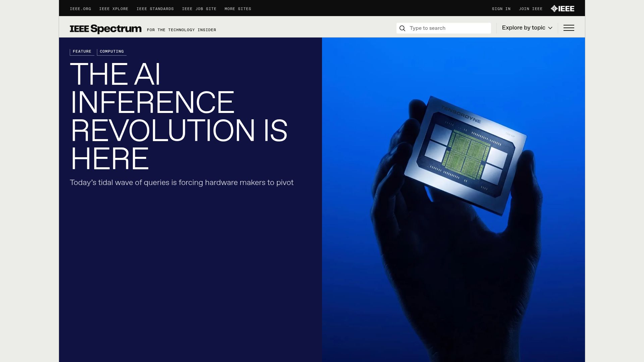Open the IEEE.ORG link
Screen dimensions: 644x362
pyautogui.click(x=80, y=9)
